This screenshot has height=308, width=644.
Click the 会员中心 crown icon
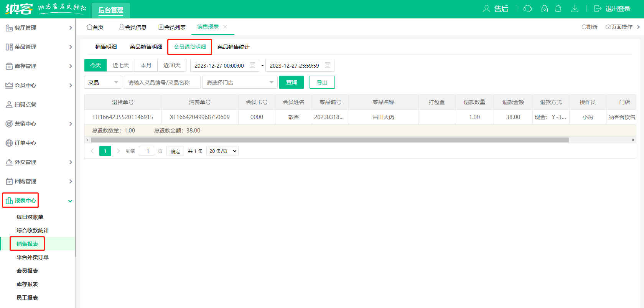9,85
